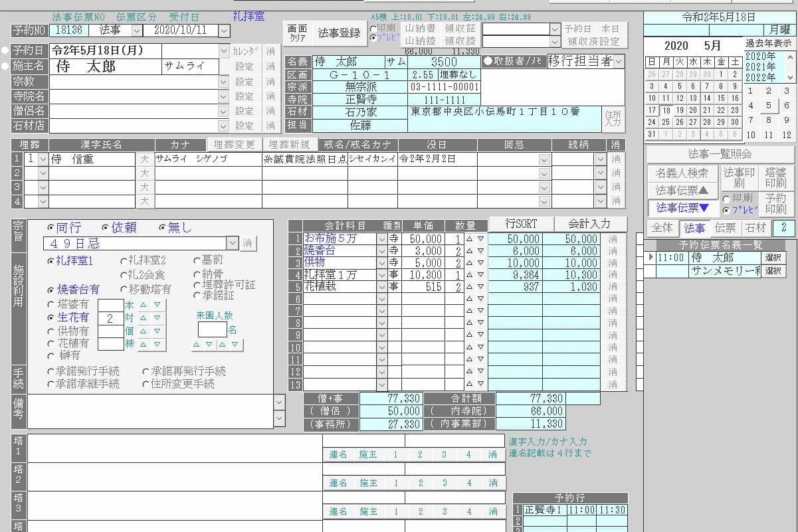Clear お布施5万 row with its 消 button
The image size is (798, 532).
pyautogui.click(x=613, y=239)
